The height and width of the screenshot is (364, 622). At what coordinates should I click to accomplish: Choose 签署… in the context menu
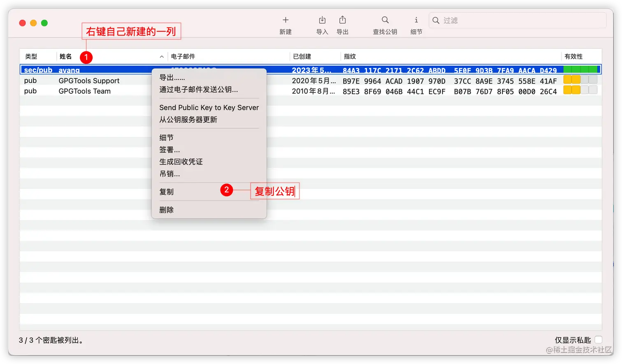pos(209,149)
